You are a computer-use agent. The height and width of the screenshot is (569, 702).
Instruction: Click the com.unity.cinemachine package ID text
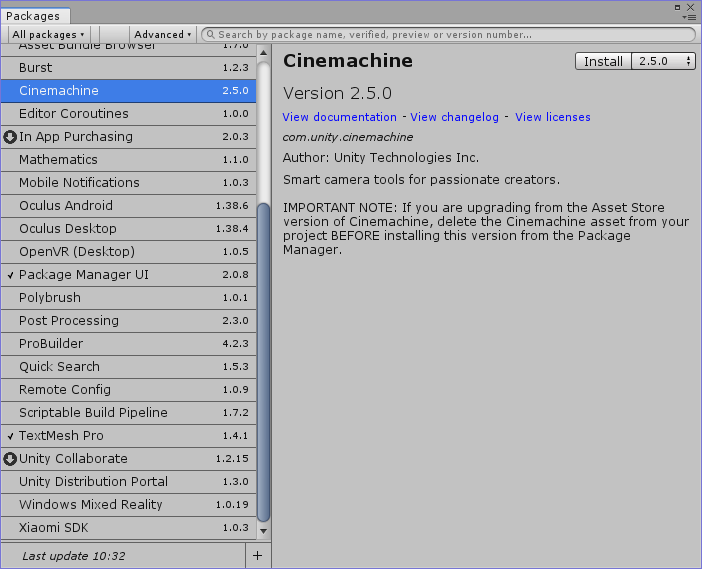348,137
